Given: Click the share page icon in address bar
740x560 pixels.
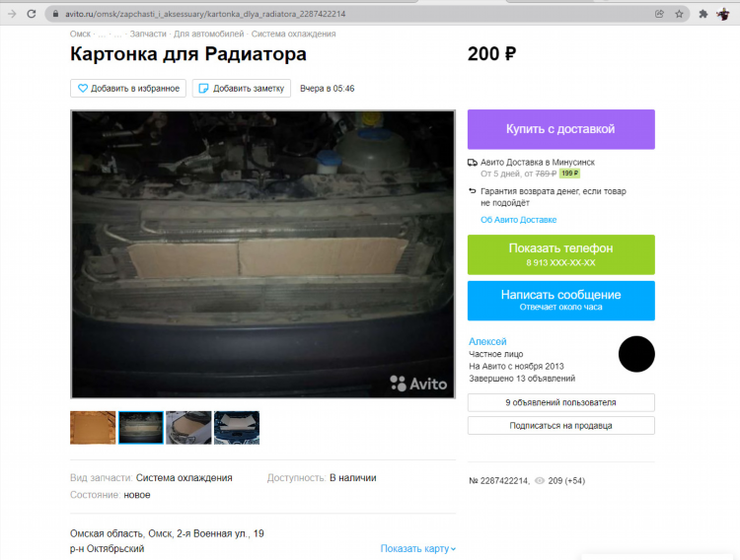Looking at the screenshot, I should coord(659,14).
